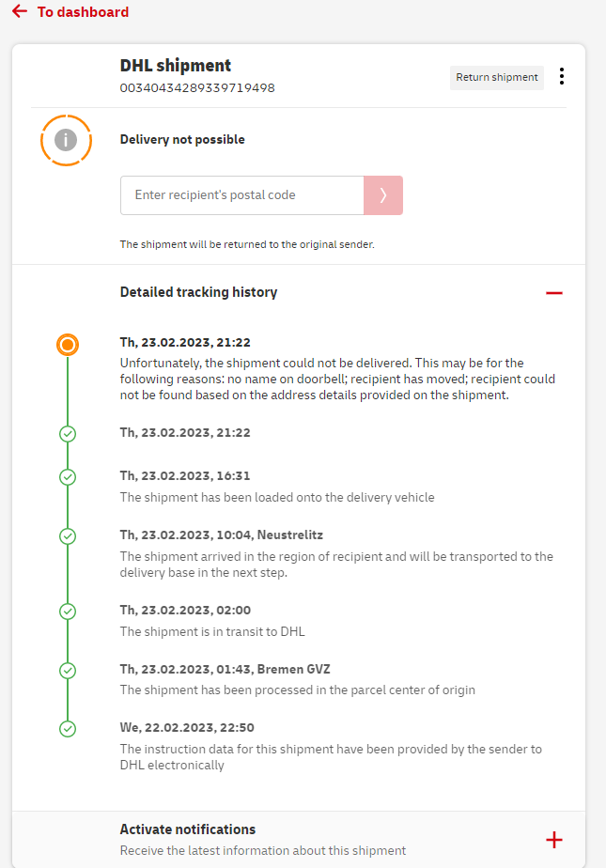606x868 pixels.
Task: Click checkmark for Bremen GVZ event
Action: 68,671
